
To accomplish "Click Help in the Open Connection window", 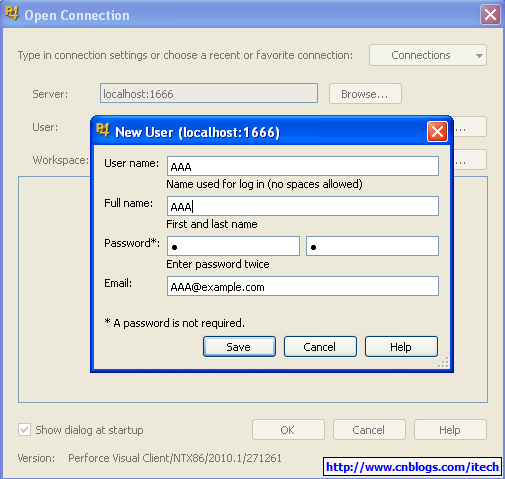I will tap(450, 430).
